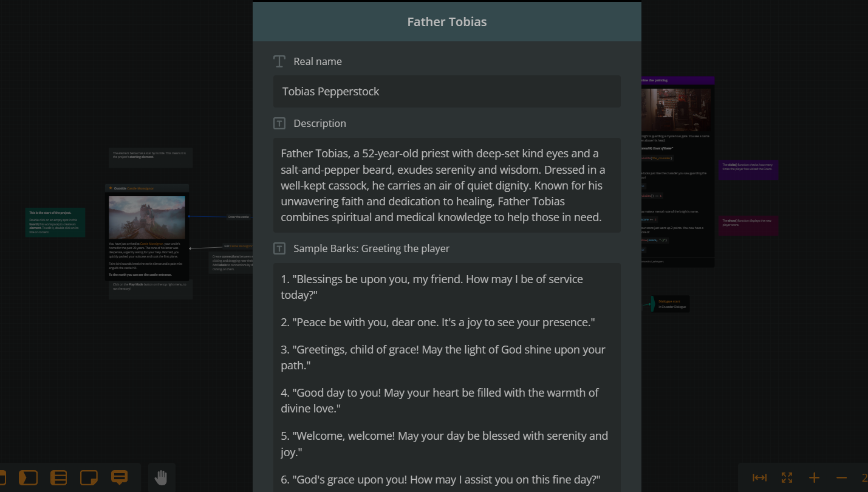The height and width of the screenshot is (492, 868).
Task: Click bark 1 'Blessings be upon you' line
Action: [432, 287]
